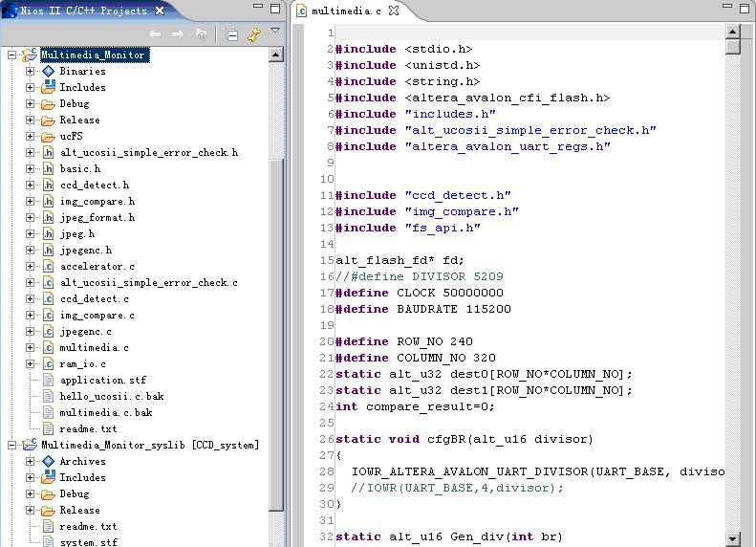The height and width of the screenshot is (547, 756).
Task: Click the Includes icon under Multimedia_Monitor
Action: click(48, 87)
